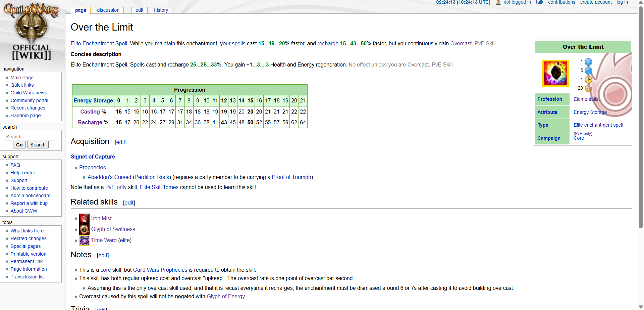Open Page information
Image resolution: width=644 pixels, height=310 pixels.
pos(29,269)
